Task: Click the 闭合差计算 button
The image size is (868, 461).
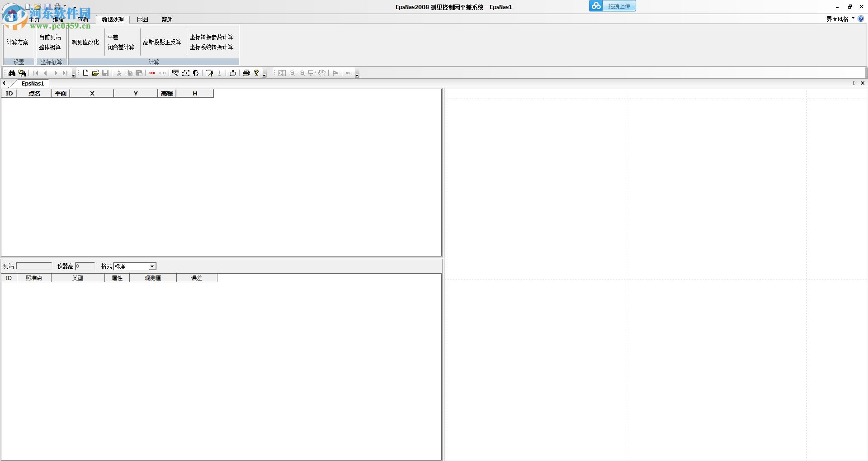Action: coord(121,47)
